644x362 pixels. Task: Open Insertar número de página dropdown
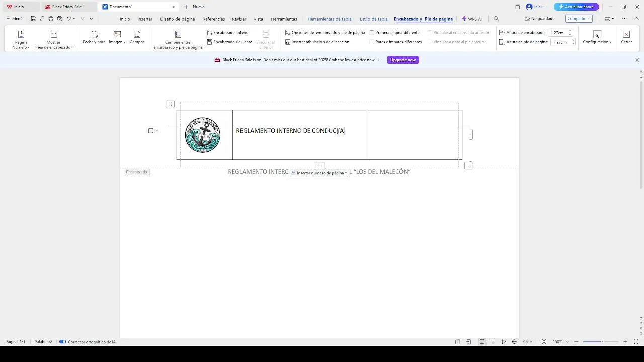click(319, 173)
